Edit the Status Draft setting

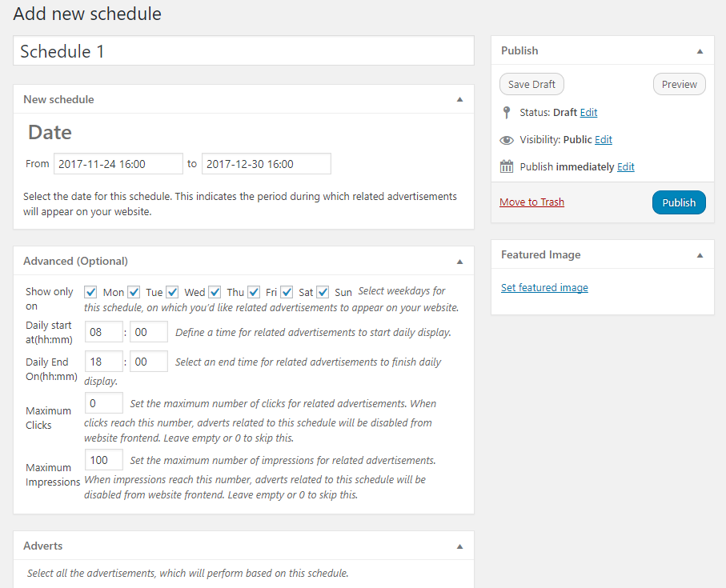point(588,113)
